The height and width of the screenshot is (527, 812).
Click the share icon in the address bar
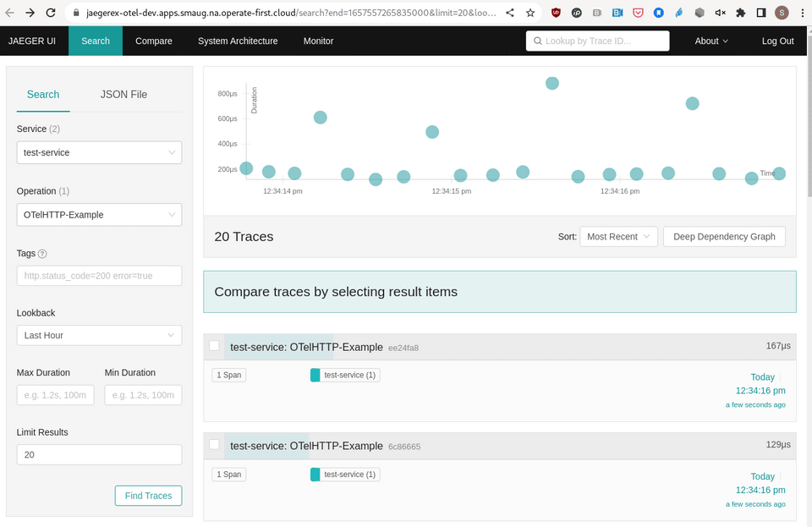coord(510,14)
